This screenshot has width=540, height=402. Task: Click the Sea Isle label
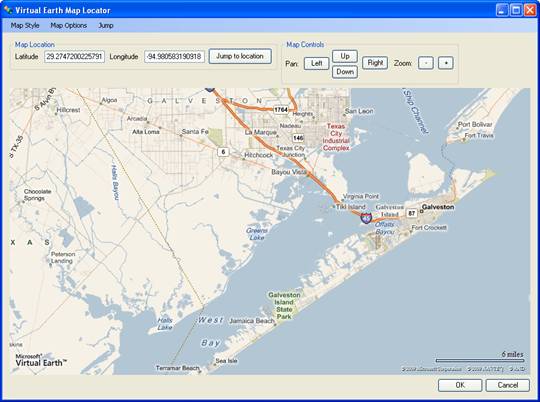pyautogui.click(x=226, y=361)
